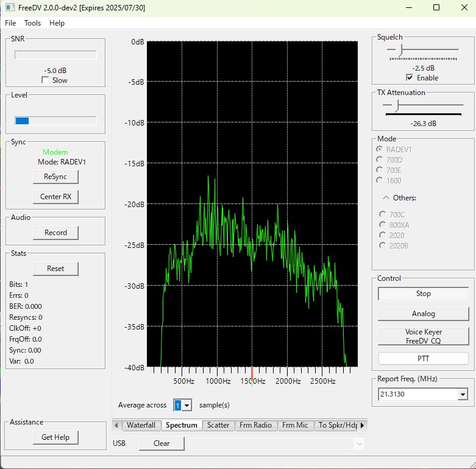Click the Voice Keyer FreeDV CQ button

pos(423,336)
